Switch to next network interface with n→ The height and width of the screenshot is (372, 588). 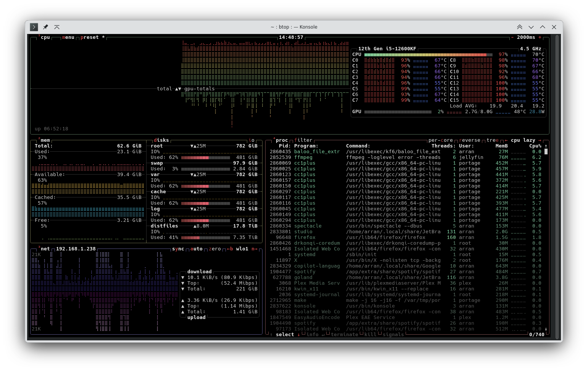tap(255, 249)
